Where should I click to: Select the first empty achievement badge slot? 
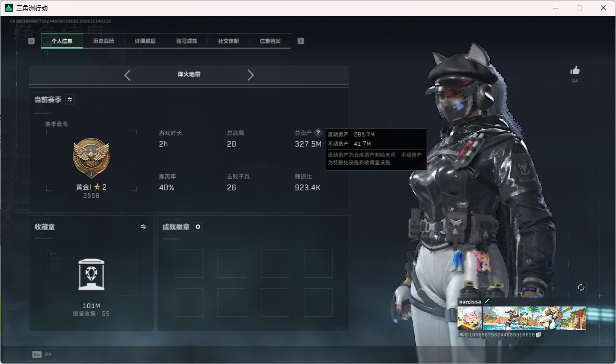coord(189,263)
